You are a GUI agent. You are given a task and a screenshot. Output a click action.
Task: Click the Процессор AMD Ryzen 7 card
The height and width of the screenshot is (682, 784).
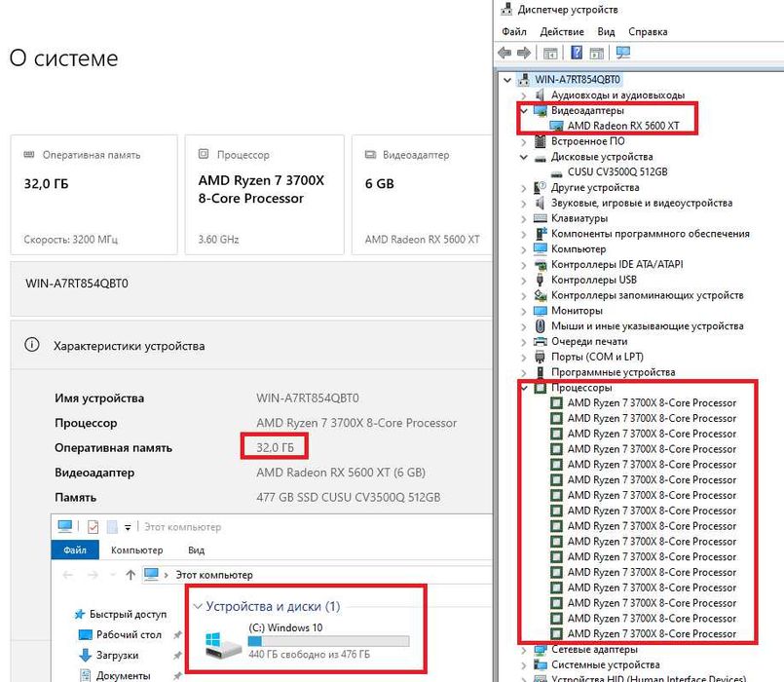click(265, 195)
